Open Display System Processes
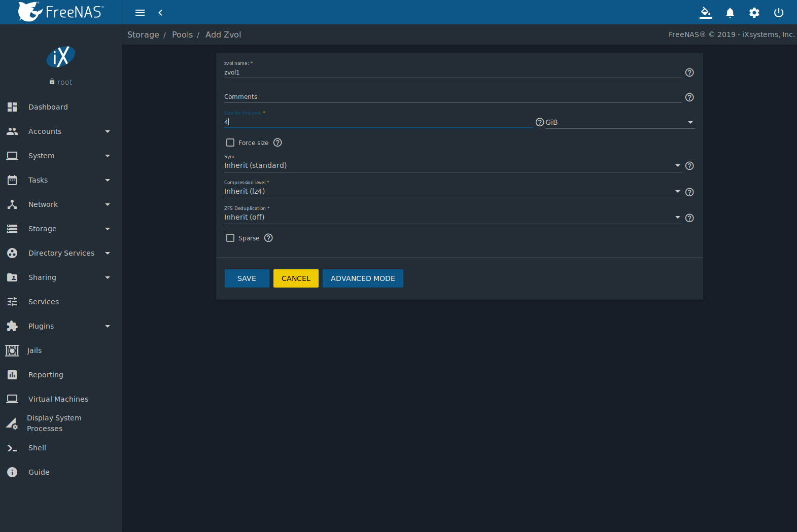This screenshot has width=797, height=532. coord(61,423)
